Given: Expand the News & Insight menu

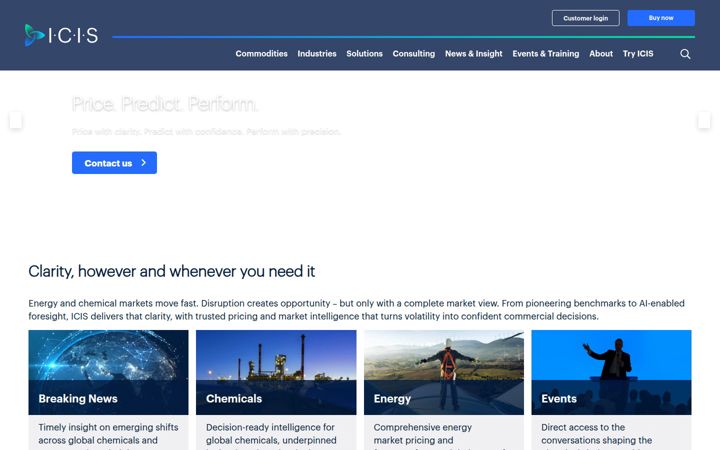Looking at the screenshot, I should tap(473, 54).
